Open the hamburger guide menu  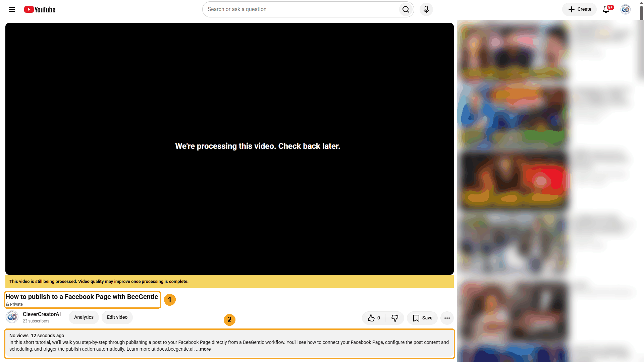12,9
